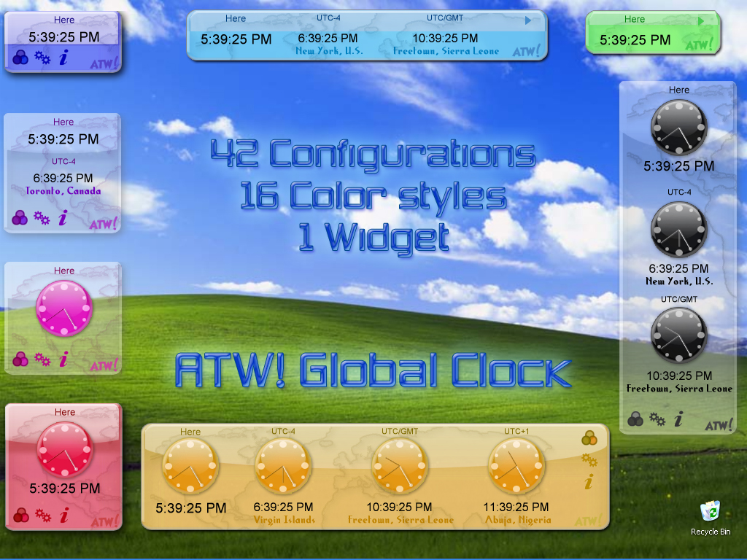Image resolution: width=747 pixels, height=560 pixels.
Task: Click ATW! logo on the green widget
Action: (x=699, y=44)
